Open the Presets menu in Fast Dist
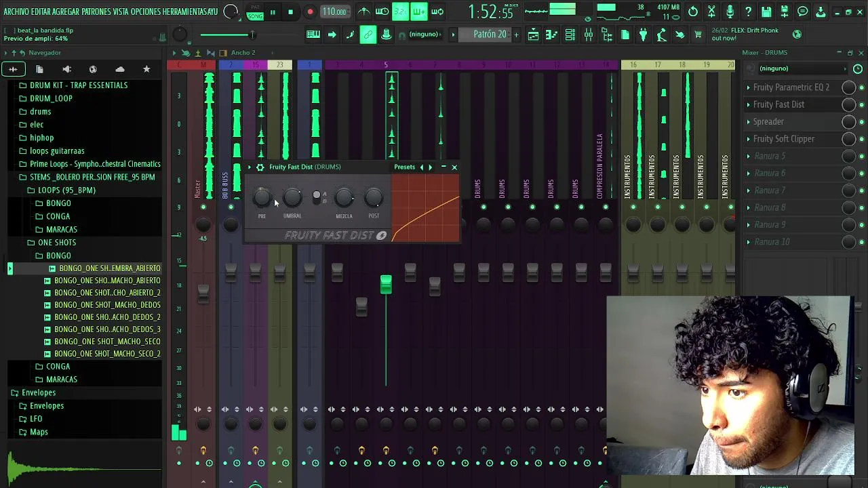Image resolution: width=868 pixels, height=488 pixels. tap(404, 167)
